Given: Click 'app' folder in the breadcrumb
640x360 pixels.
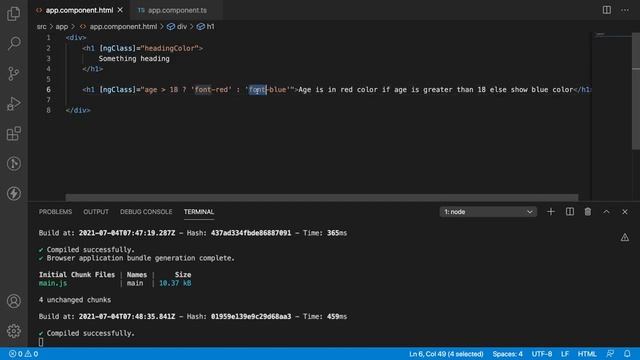Looking at the screenshot, I should click(x=62, y=27).
